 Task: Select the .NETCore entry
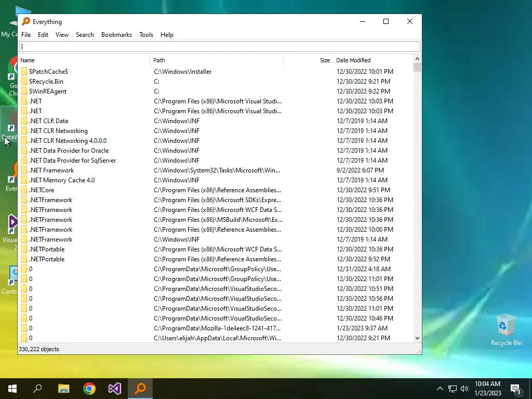tap(42, 190)
